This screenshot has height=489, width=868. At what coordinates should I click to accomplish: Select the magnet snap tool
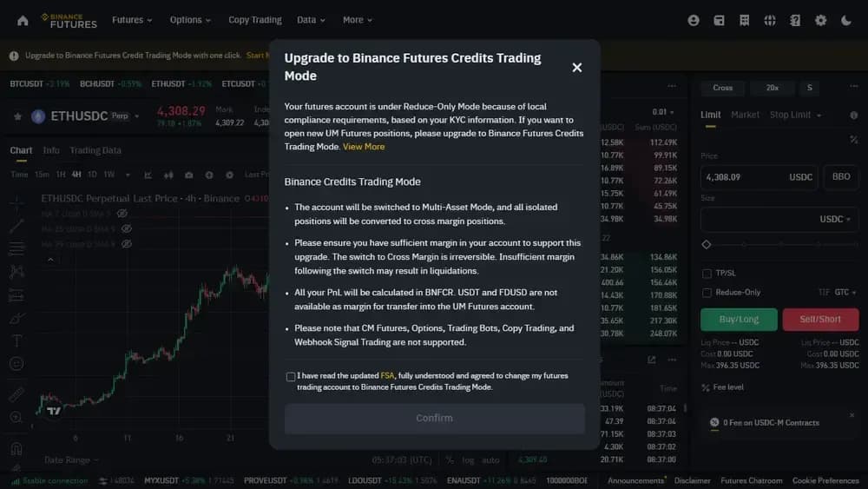[x=16, y=448]
